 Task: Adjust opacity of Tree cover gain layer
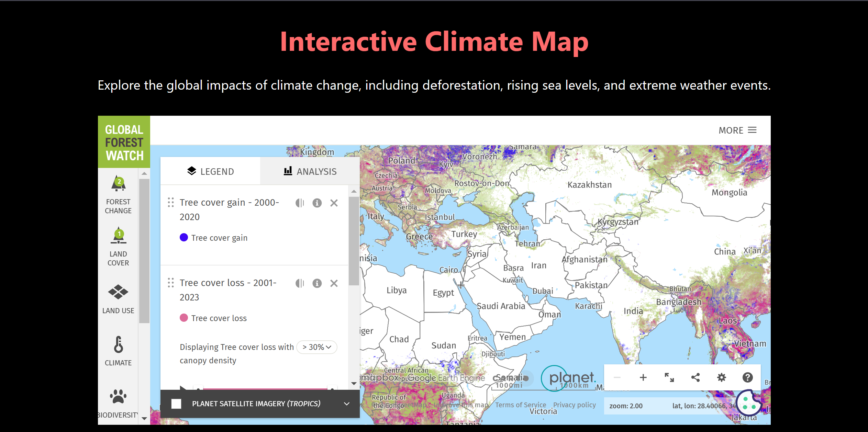click(x=300, y=203)
